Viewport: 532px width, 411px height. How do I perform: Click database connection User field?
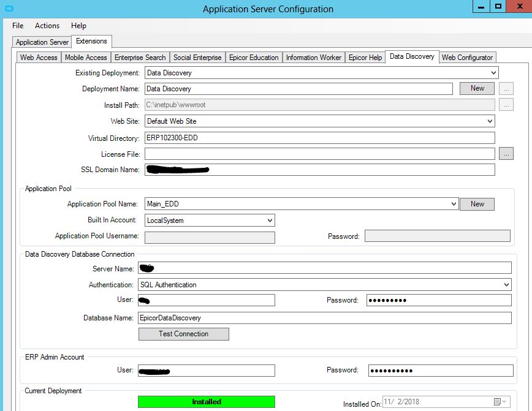coord(207,300)
